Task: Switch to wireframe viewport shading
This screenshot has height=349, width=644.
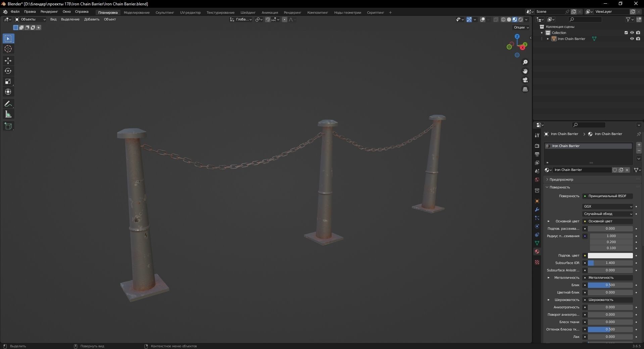Action: [x=503, y=19]
